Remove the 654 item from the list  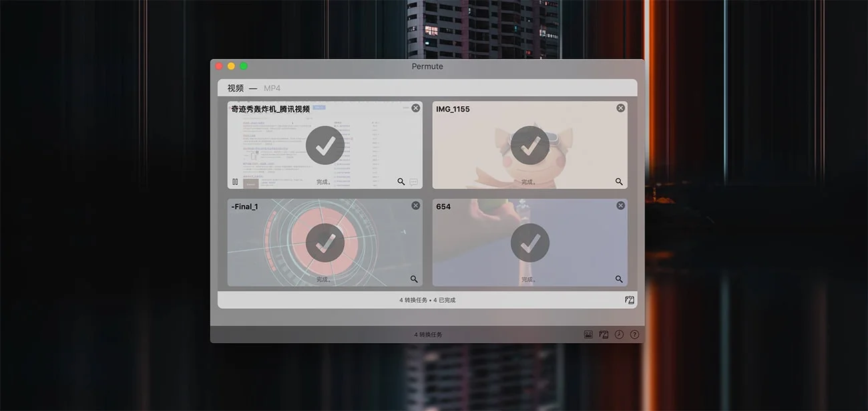click(620, 206)
